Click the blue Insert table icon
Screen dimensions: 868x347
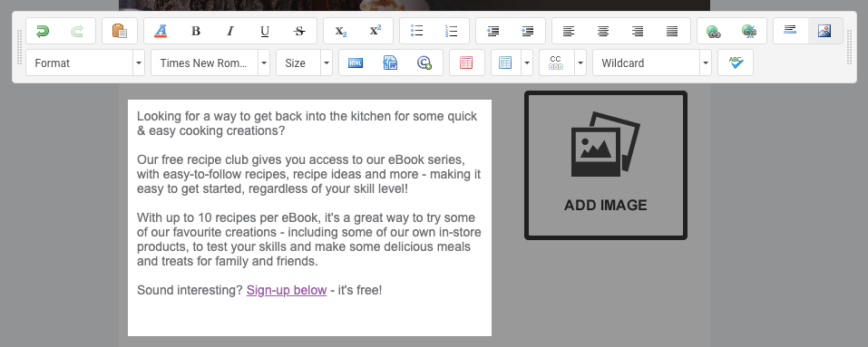coord(505,63)
